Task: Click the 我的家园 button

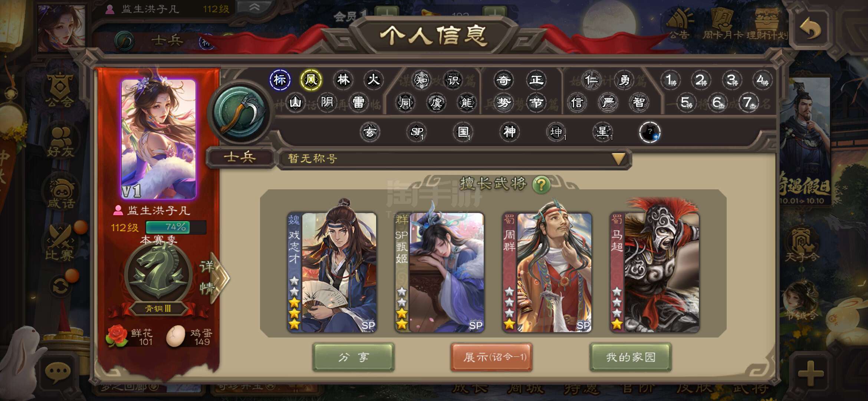Action: (x=631, y=357)
